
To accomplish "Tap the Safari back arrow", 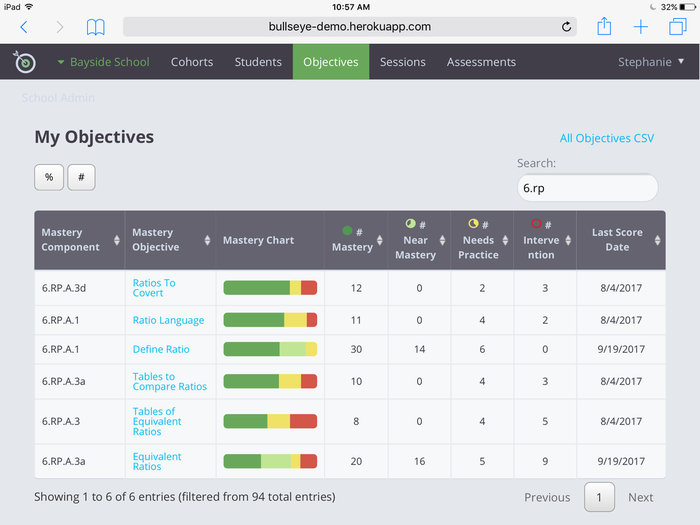I will pos(24,27).
